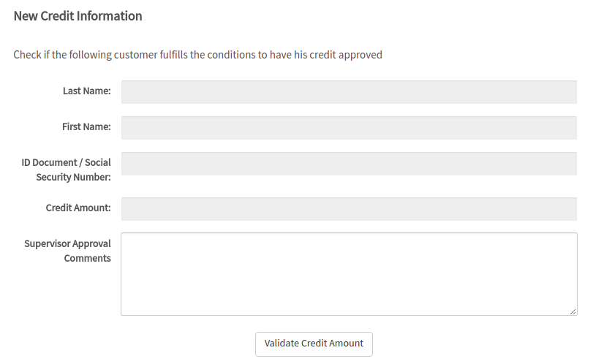593x364 pixels.
Task: Click the Last Name input field
Action: pos(349,91)
